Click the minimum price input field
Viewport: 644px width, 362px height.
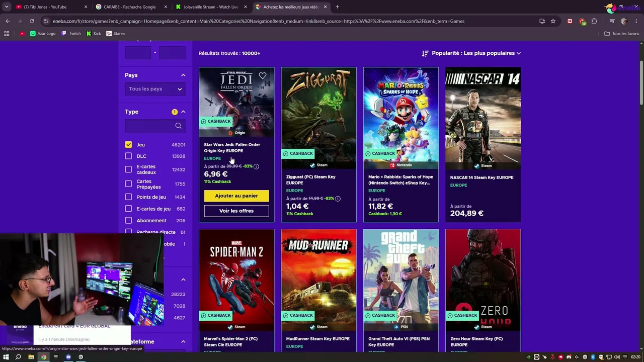[x=138, y=53]
